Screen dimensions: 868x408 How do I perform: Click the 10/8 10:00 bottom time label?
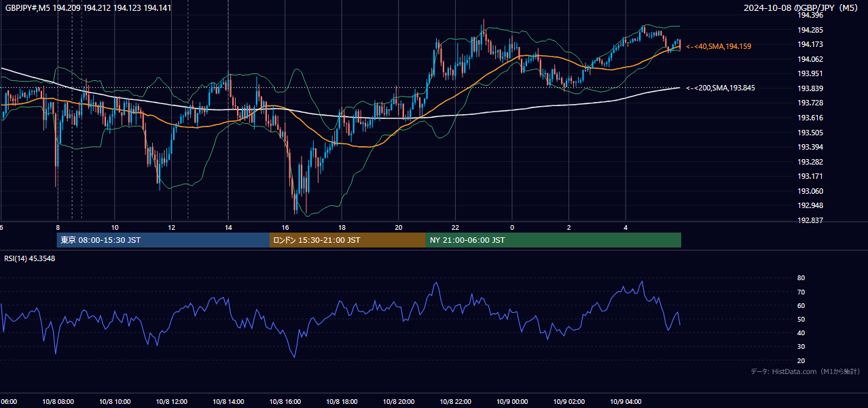coord(115,402)
